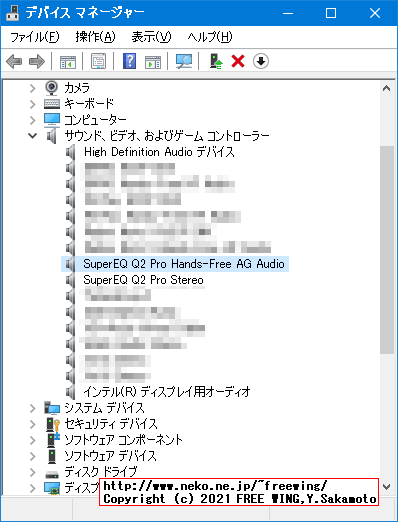Scan for hardware changes icon
This screenshot has width=398, height=522.
click(184, 61)
